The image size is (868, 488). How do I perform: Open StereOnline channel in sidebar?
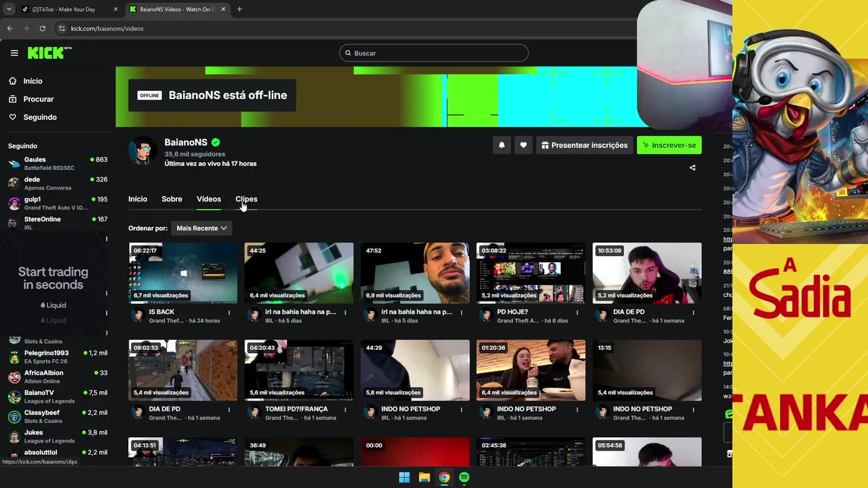[57, 223]
